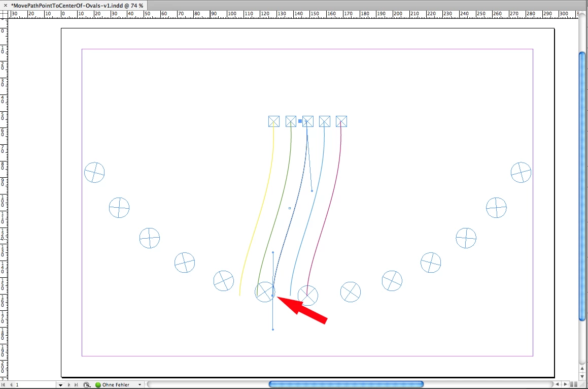The image size is (588, 389).
Task: Select the square frame above the green curve
Action: pyautogui.click(x=291, y=121)
